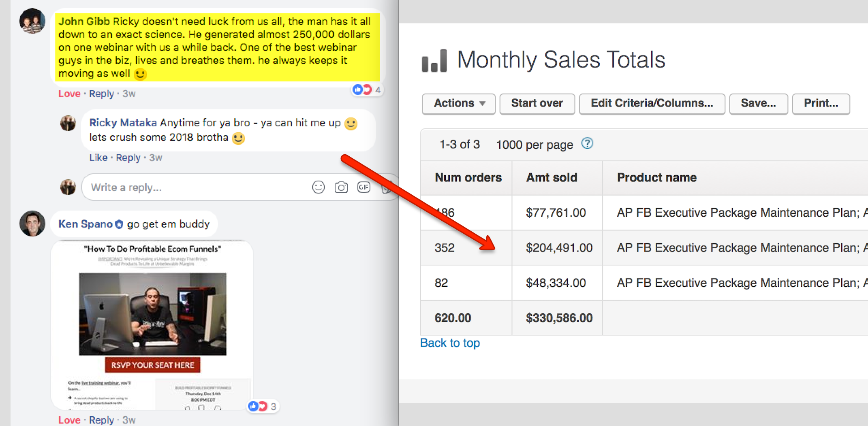Like Ricky Mataka's reply
This screenshot has width=868, height=426.
click(98, 158)
